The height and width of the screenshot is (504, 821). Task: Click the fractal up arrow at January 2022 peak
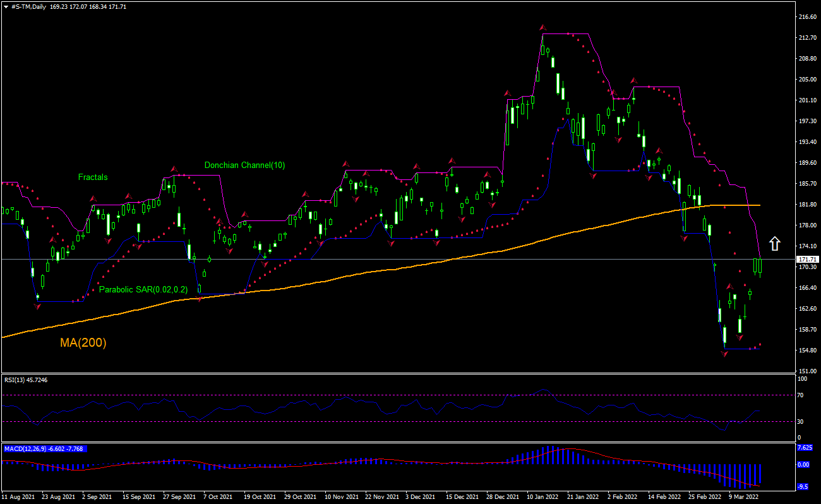click(542, 28)
